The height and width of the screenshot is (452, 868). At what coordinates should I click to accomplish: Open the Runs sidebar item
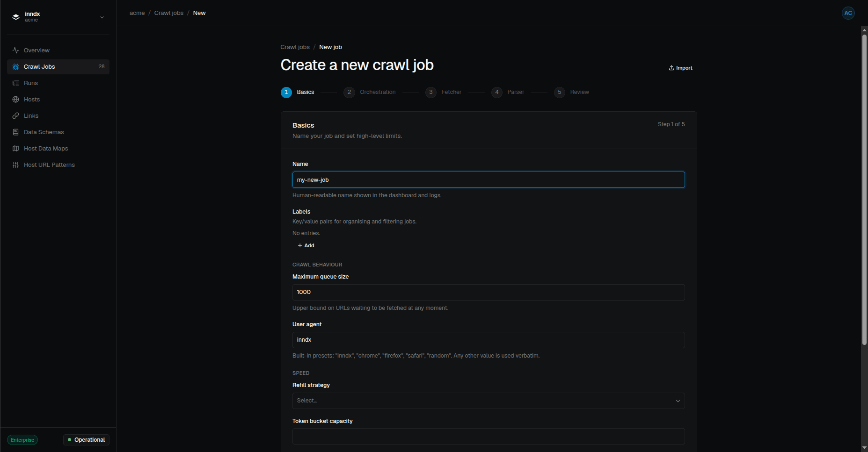point(58,83)
